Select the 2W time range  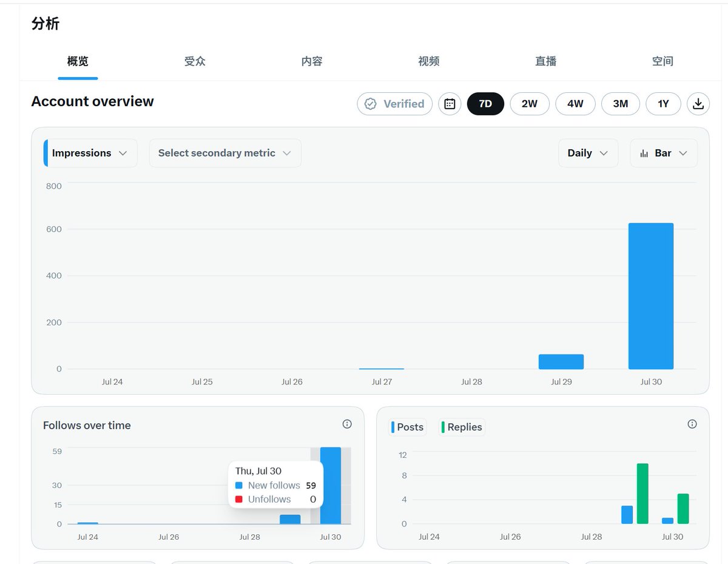tap(530, 104)
